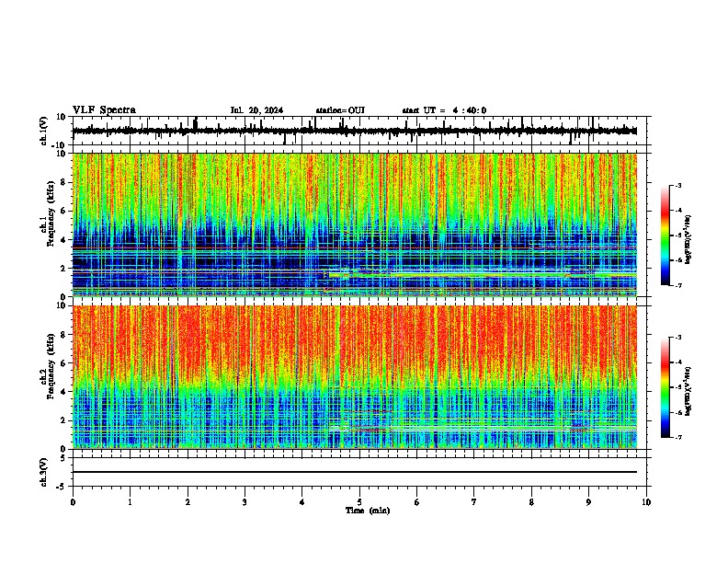Screen dimensions: 728x563
Task: Click the ch.2 color scale log(PSD) unit label
Action: (x=688, y=391)
